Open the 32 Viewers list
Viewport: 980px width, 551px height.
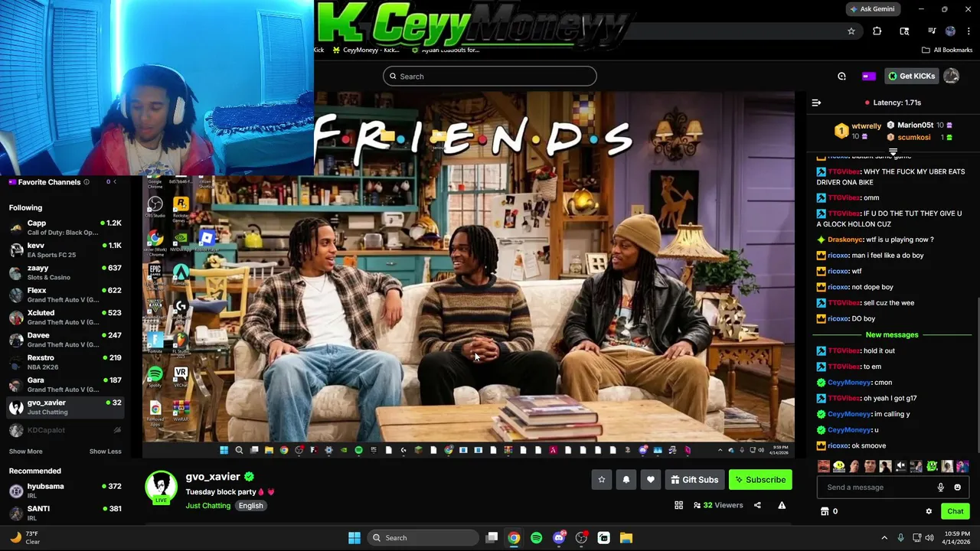[718, 505]
